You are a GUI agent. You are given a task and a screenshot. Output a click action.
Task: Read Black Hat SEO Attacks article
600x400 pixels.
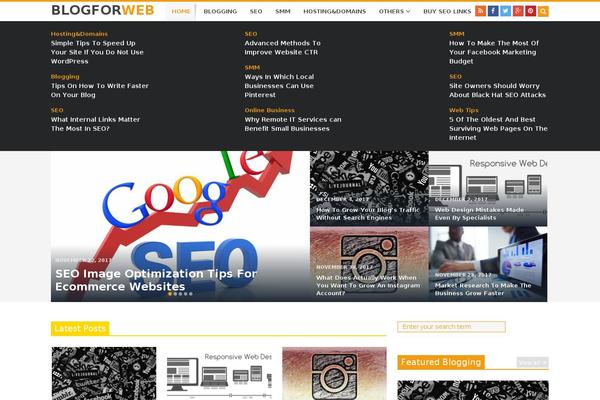tap(497, 90)
